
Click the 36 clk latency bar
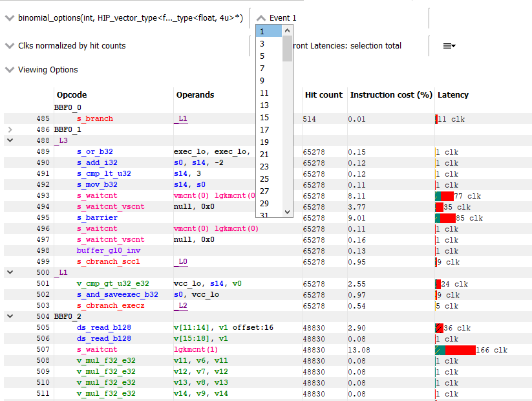tap(440, 328)
